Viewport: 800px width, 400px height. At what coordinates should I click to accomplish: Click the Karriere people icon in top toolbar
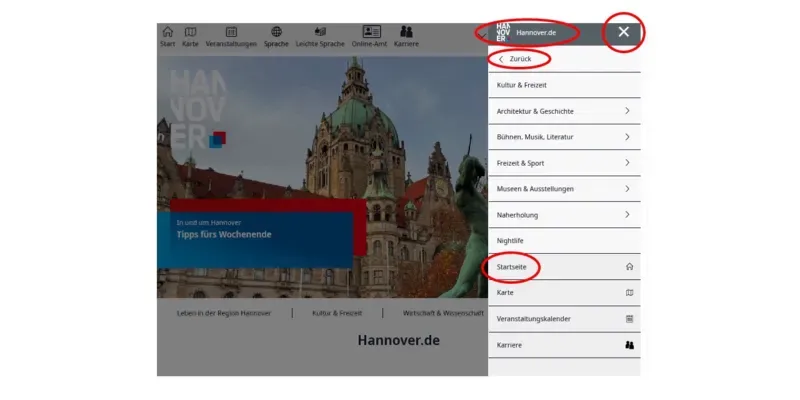(406, 32)
